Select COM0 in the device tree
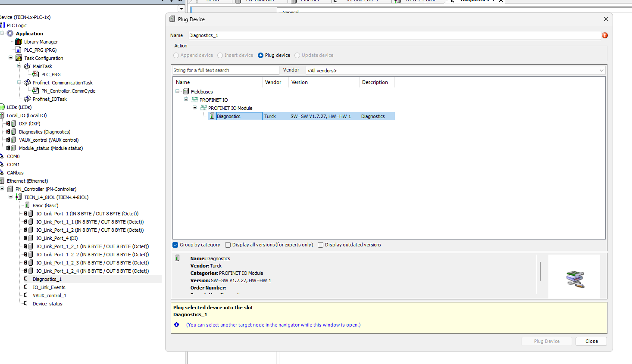632x364 pixels. [x=13, y=156]
